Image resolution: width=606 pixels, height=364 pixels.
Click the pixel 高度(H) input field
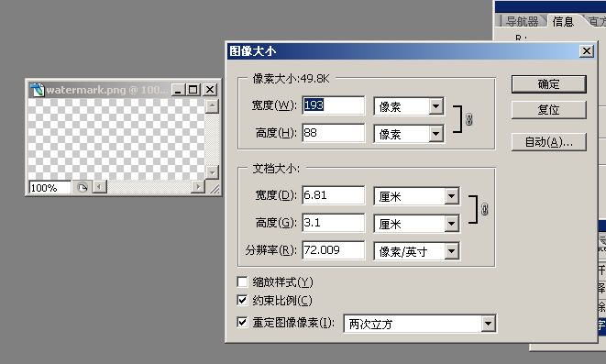[x=333, y=133]
